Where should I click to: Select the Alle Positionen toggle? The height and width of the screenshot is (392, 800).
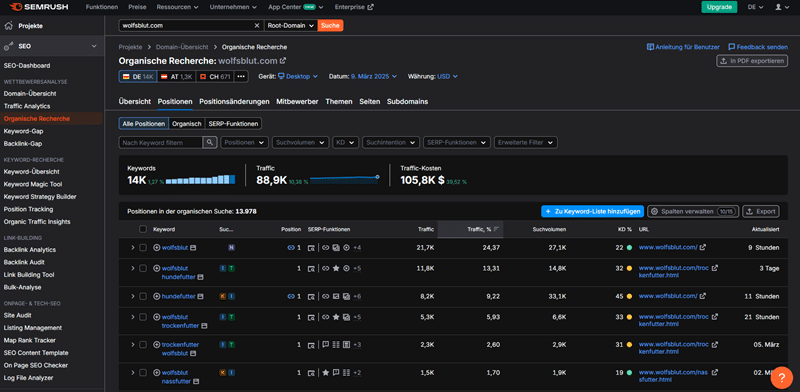(x=143, y=124)
